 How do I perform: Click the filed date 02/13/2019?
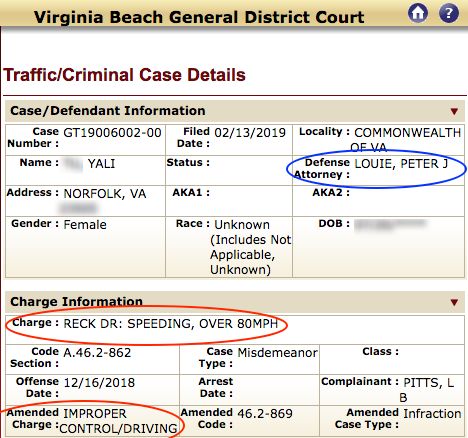[250, 133]
